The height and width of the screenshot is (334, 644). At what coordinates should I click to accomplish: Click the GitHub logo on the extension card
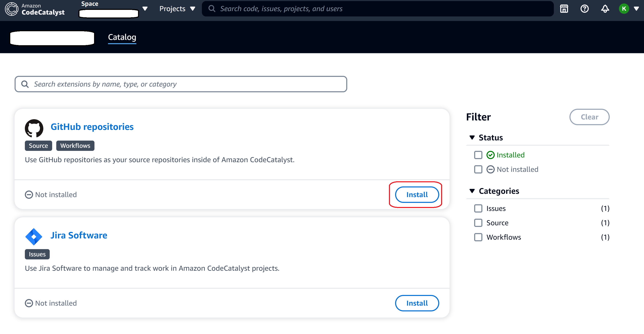[34, 128]
